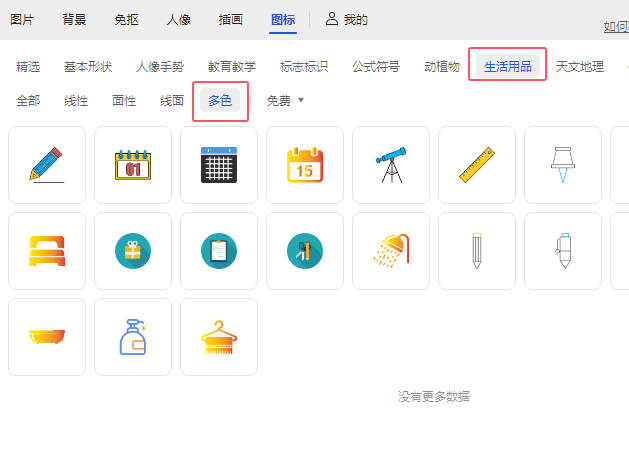Open the 天文地理 category
The image size is (629, 462).
(580, 67)
